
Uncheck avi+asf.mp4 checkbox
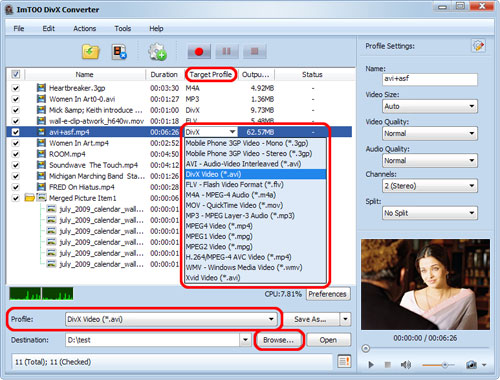(x=16, y=132)
